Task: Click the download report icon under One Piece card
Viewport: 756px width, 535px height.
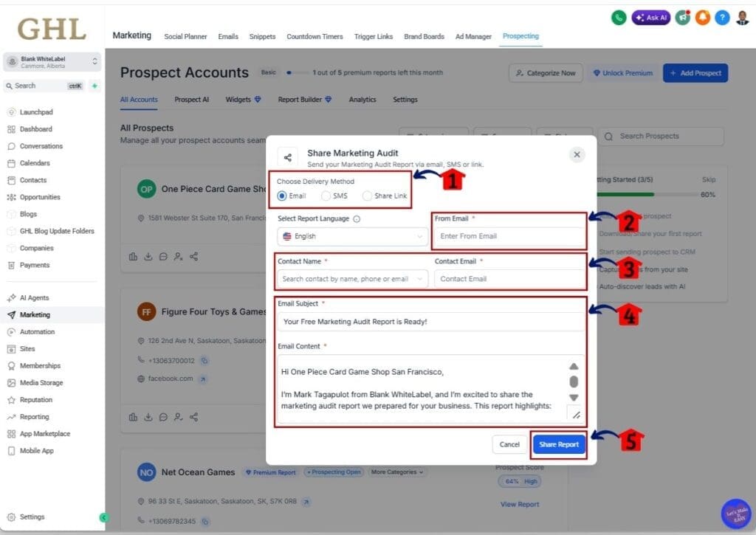Action: pyautogui.click(x=148, y=256)
